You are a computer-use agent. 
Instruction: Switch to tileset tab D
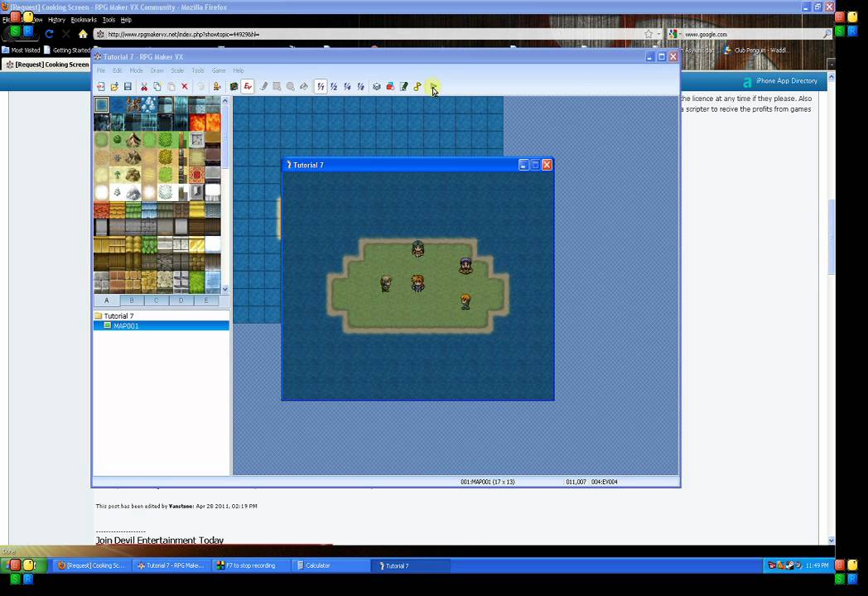[181, 300]
